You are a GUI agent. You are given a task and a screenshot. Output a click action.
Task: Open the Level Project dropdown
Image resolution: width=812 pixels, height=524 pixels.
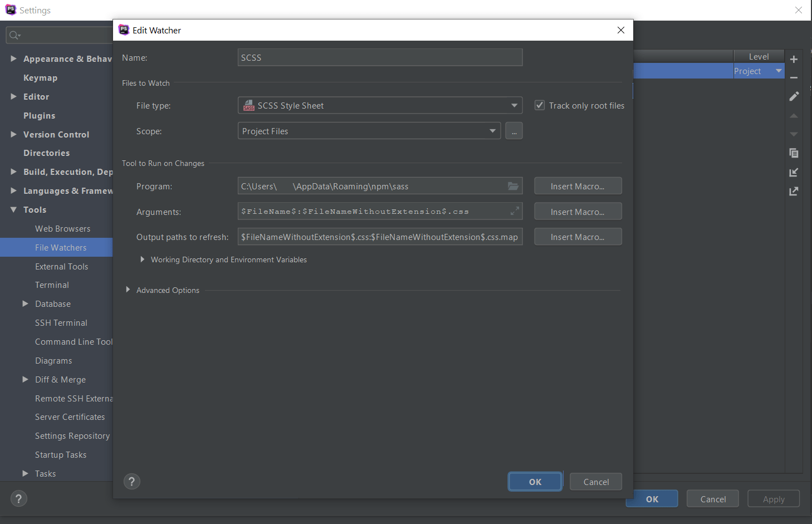[x=779, y=71]
